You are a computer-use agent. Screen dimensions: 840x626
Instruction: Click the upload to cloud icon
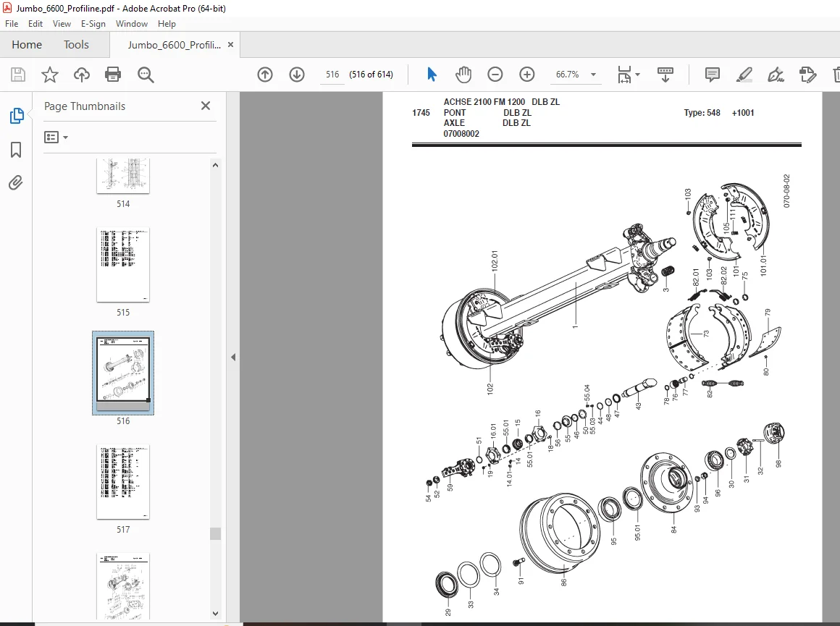81,75
